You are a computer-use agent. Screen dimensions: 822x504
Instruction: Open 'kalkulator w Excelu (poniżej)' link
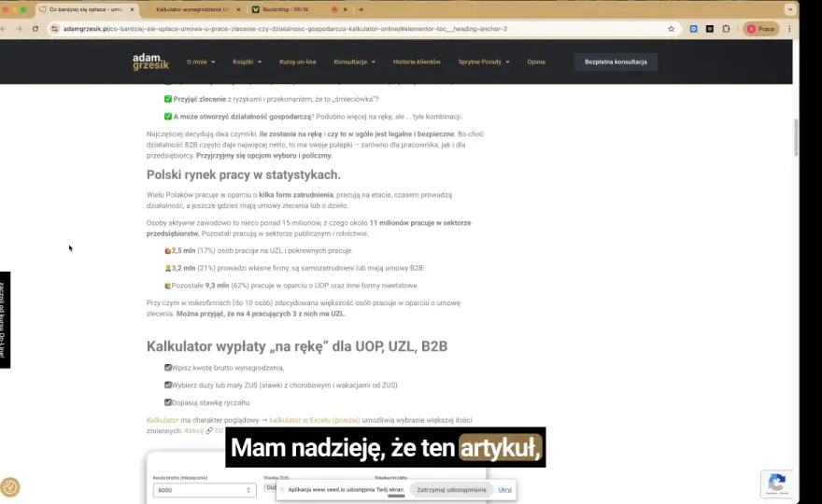pos(315,420)
